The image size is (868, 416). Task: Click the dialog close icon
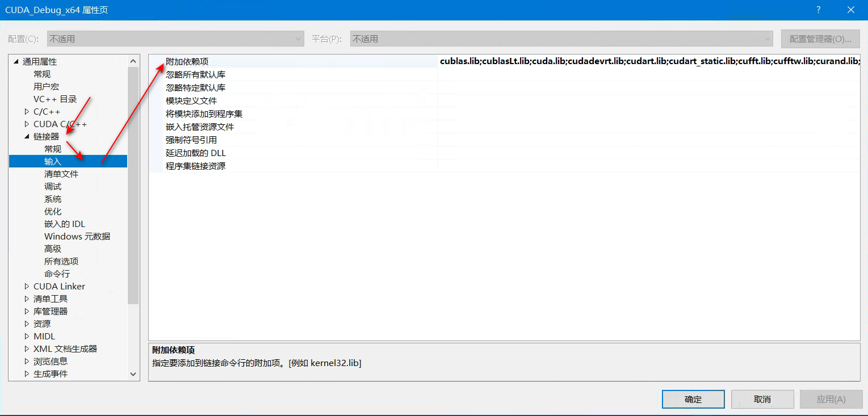pyautogui.click(x=850, y=10)
